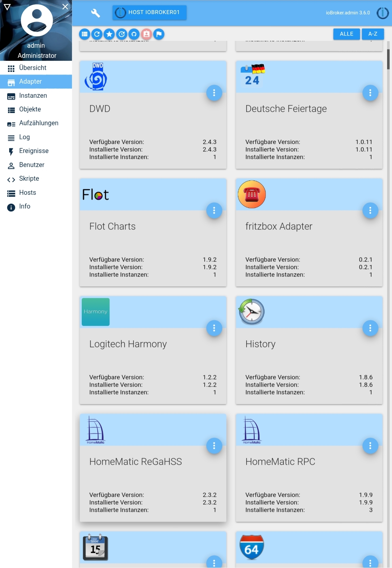Click the vertical scrollbar thumb
This screenshot has height=568, width=392.
388,59
